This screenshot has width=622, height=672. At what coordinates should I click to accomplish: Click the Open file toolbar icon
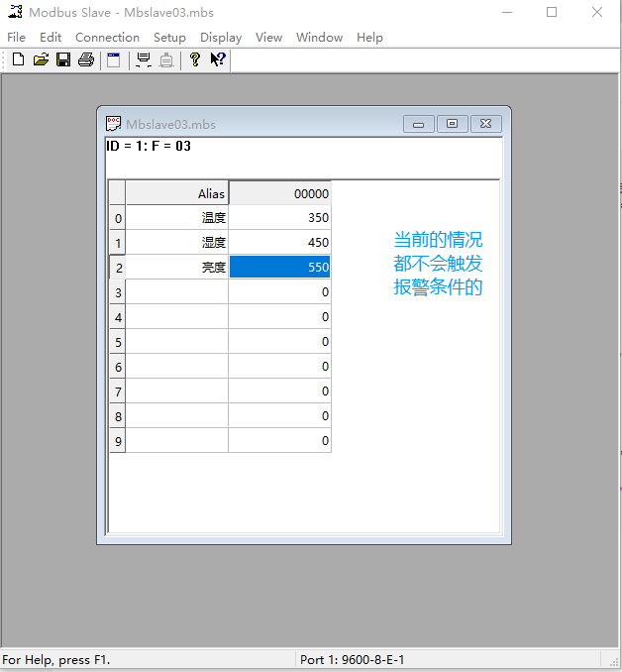point(41,59)
